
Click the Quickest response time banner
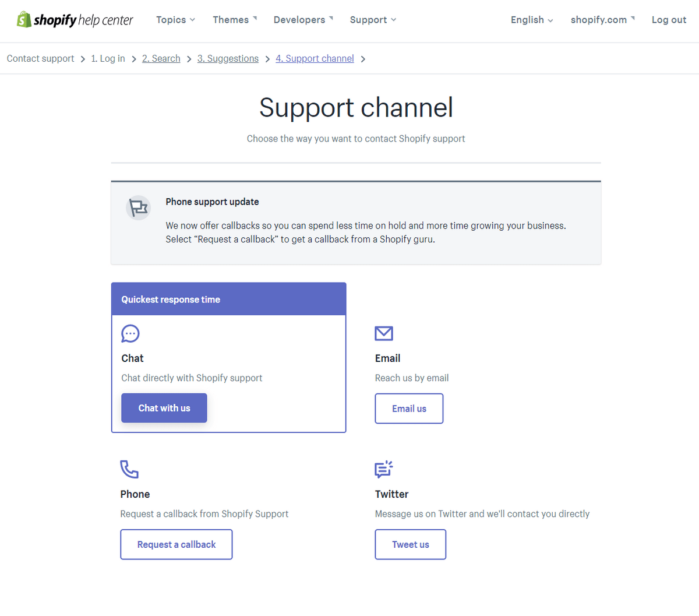229,300
